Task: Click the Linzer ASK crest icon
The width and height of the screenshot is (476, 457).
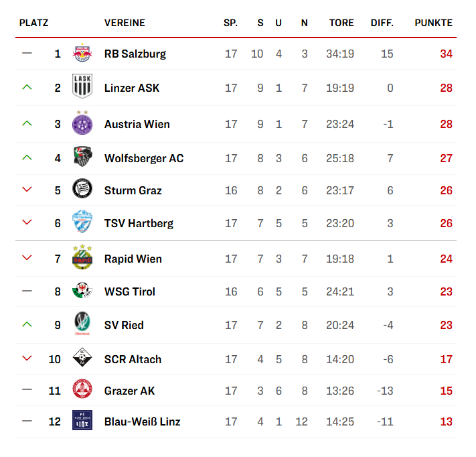Action: 82,87
